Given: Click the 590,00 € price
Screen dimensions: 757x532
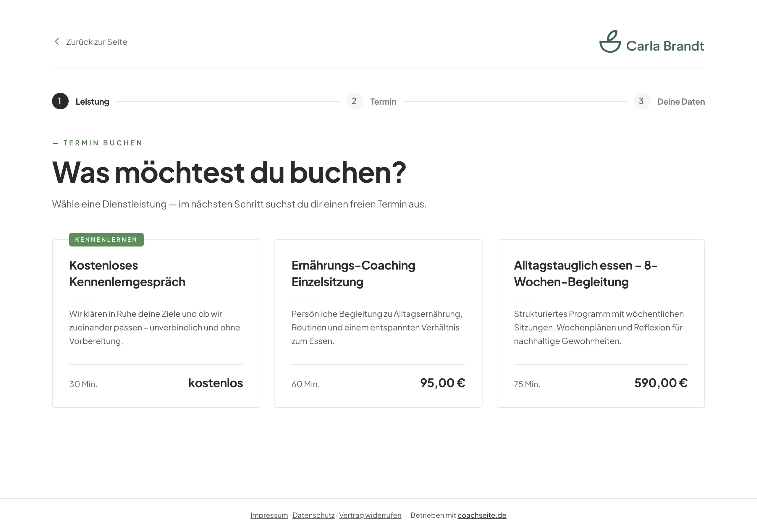Looking at the screenshot, I should 661,383.
